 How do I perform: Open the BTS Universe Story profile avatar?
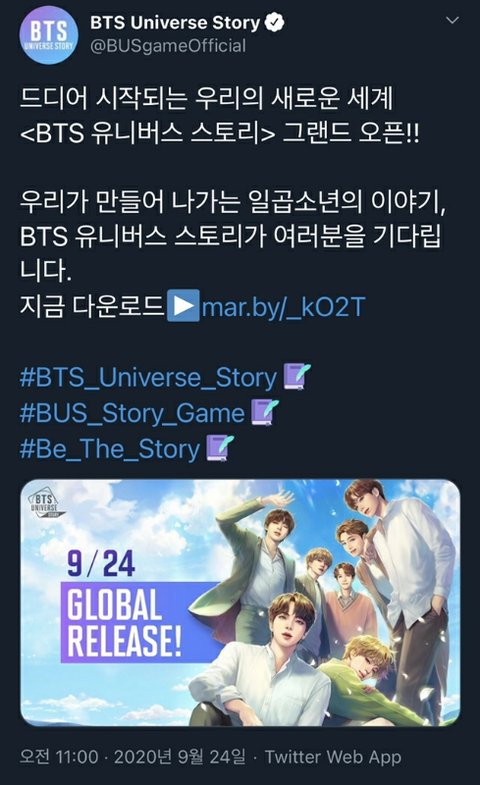(x=48, y=35)
